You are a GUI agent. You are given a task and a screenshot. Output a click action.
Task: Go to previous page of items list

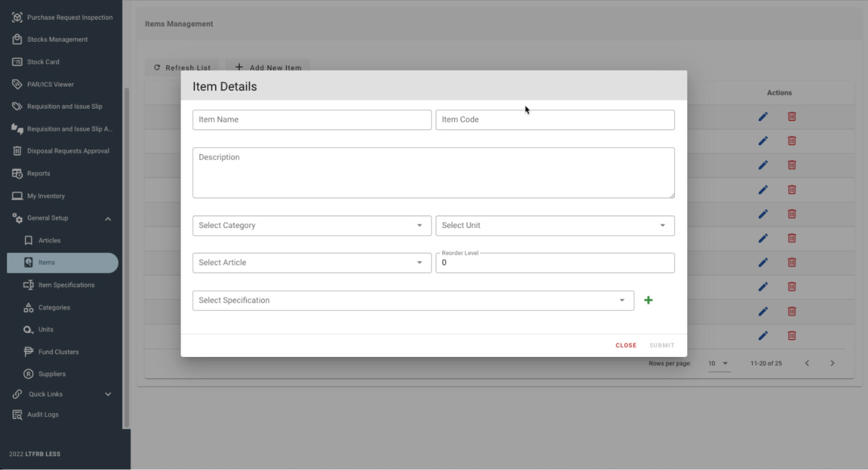(807, 364)
